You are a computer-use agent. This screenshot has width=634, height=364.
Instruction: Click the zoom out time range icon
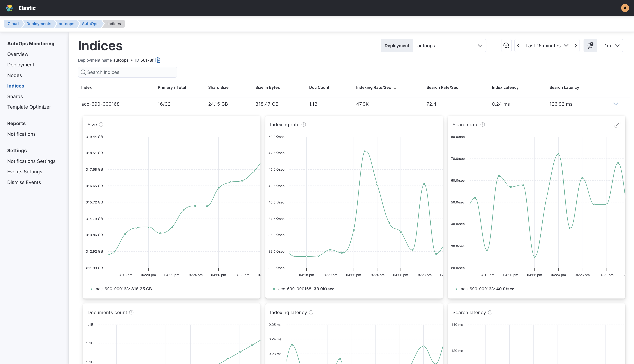tap(506, 45)
